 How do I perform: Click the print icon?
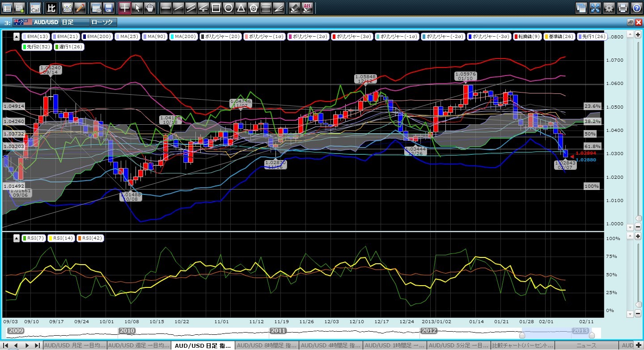(x=623, y=8)
